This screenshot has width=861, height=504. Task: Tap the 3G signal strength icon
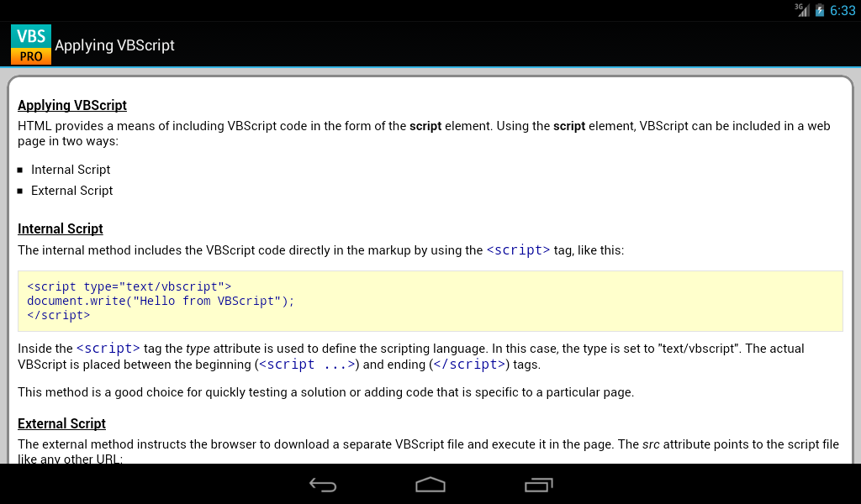pyautogui.click(x=802, y=10)
